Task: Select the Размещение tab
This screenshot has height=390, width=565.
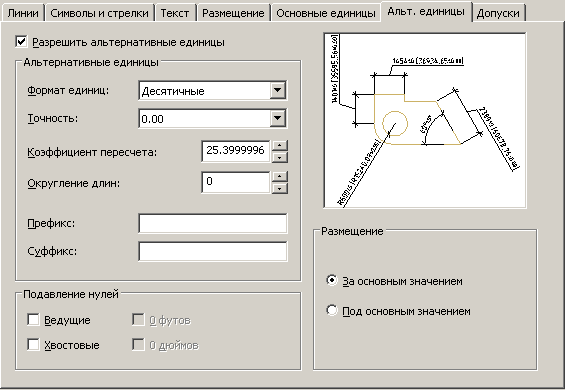Action: (233, 13)
